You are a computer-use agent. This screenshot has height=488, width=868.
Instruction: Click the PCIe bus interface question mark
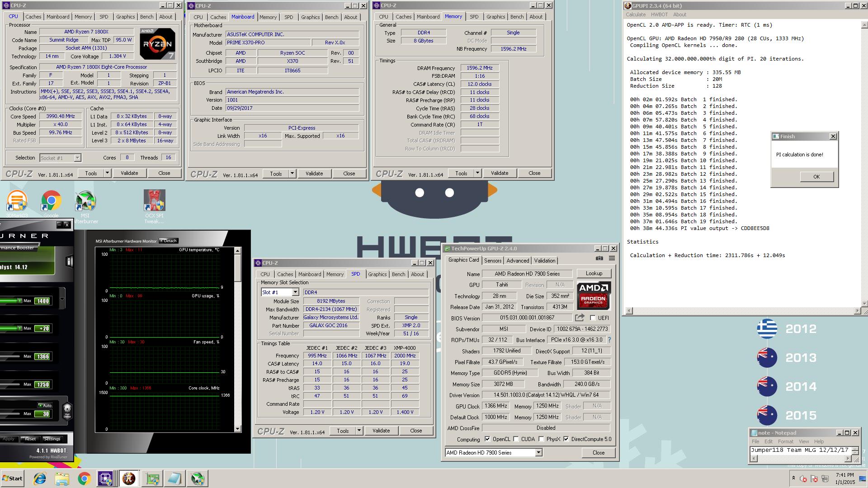click(x=609, y=340)
